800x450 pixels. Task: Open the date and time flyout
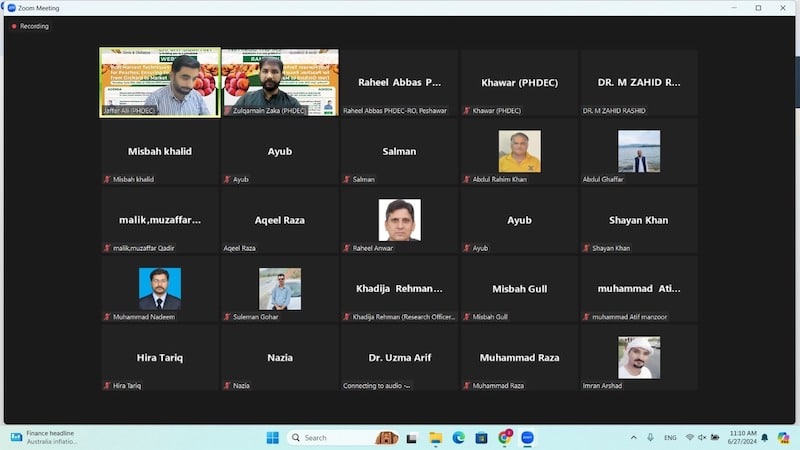742,437
